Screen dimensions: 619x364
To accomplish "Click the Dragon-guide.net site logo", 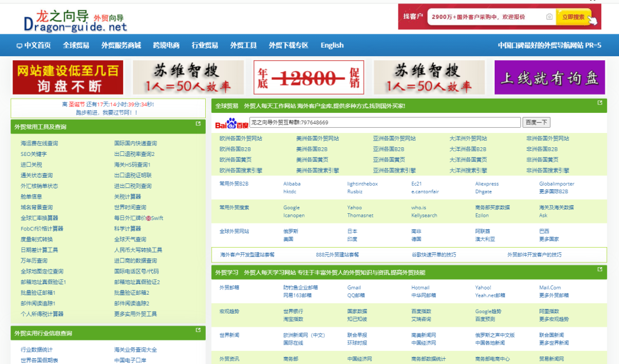I will pos(75,19).
